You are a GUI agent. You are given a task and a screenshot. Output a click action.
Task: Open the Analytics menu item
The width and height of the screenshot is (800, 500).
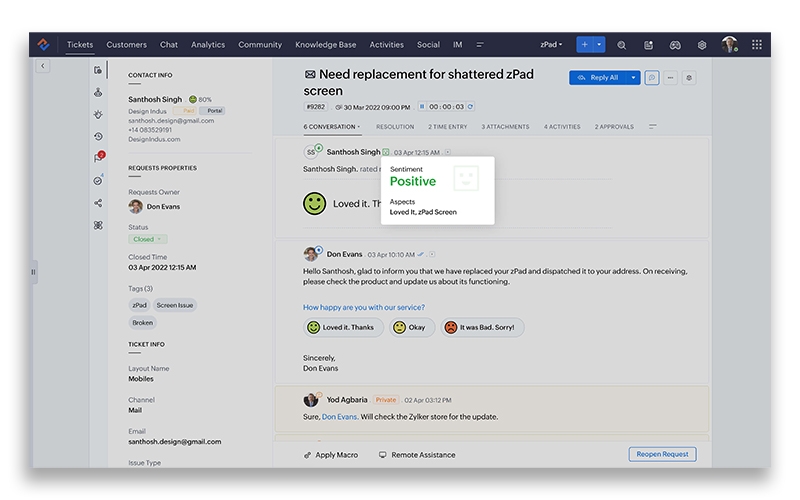[208, 45]
